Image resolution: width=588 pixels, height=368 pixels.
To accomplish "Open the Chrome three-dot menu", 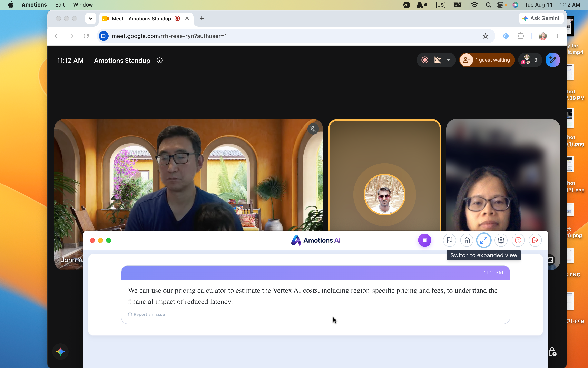I will [557, 36].
